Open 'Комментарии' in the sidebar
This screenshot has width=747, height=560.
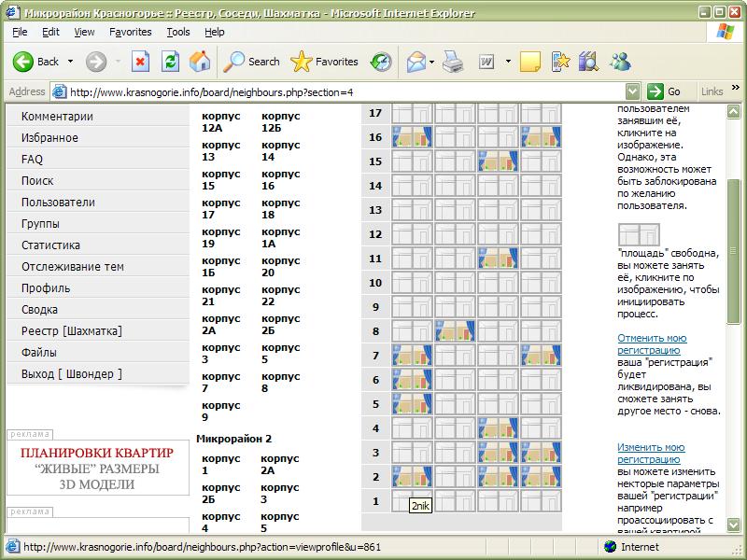pyautogui.click(x=98, y=116)
